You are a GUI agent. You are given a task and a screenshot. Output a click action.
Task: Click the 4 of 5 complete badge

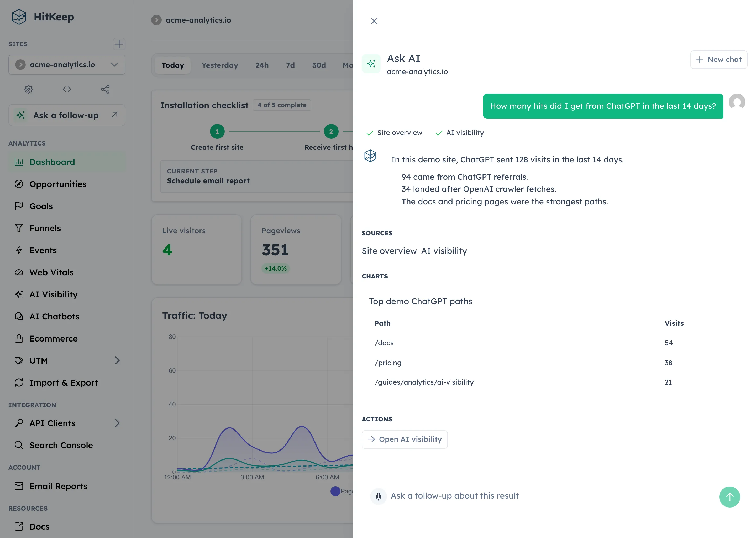tap(282, 105)
